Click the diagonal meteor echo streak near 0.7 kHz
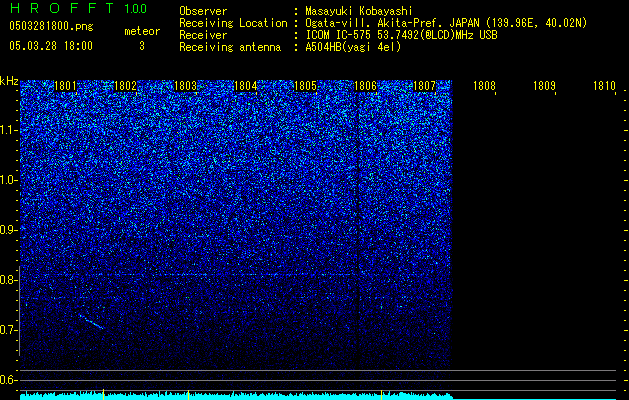This screenshot has height=400, width=629. coord(91,322)
